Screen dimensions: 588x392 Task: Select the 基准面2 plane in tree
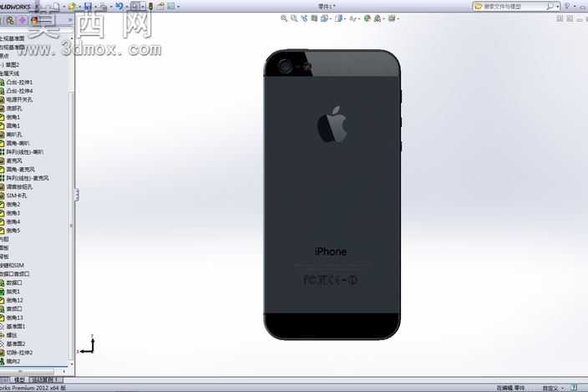tap(16, 344)
